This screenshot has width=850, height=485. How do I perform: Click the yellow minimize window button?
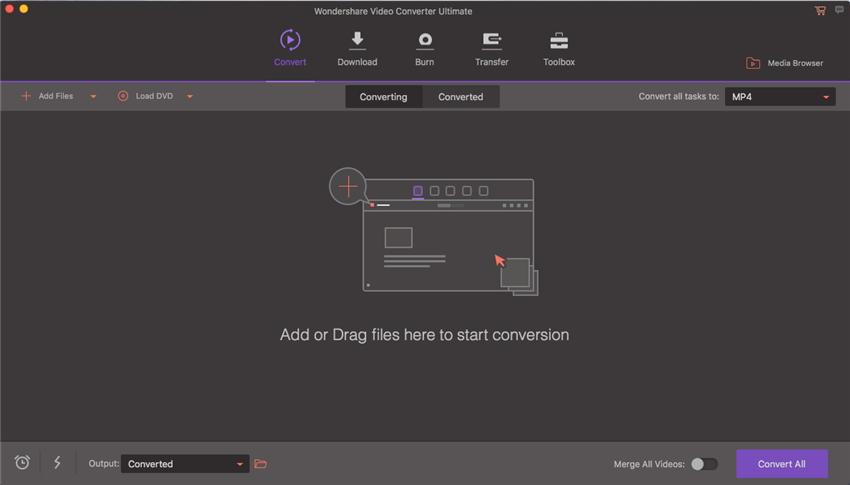(x=24, y=9)
